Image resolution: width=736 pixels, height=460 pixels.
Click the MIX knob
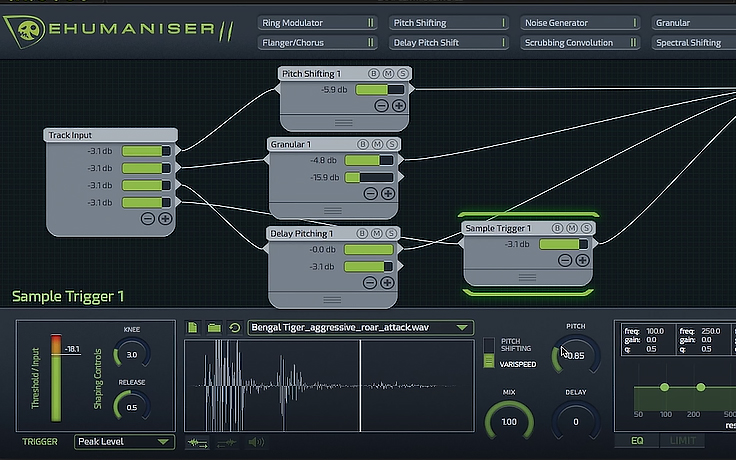click(x=509, y=421)
